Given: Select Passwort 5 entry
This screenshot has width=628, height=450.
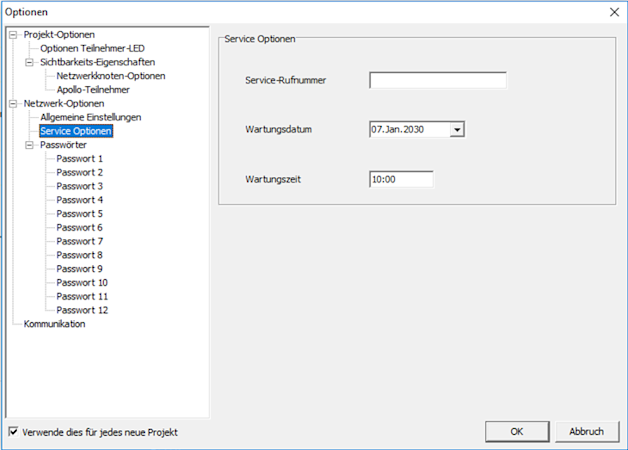Looking at the screenshot, I should click(x=79, y=214).
